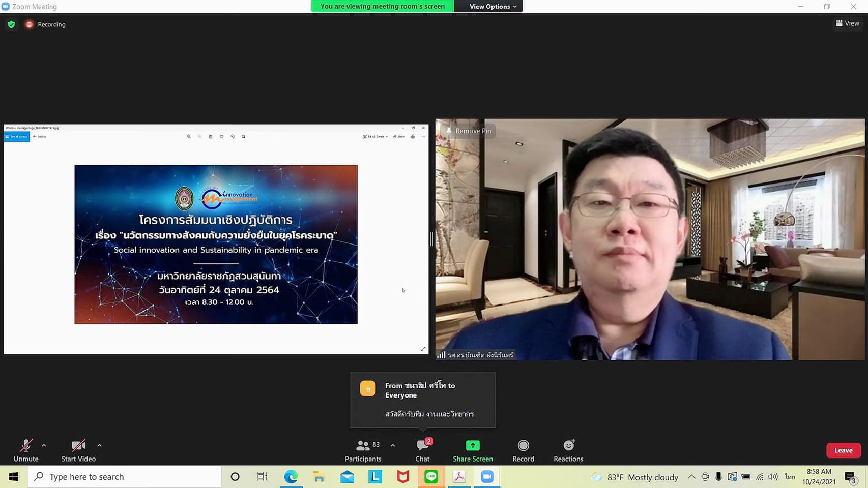Open Microsoft Edge from the taskbar

click(291, 477)
